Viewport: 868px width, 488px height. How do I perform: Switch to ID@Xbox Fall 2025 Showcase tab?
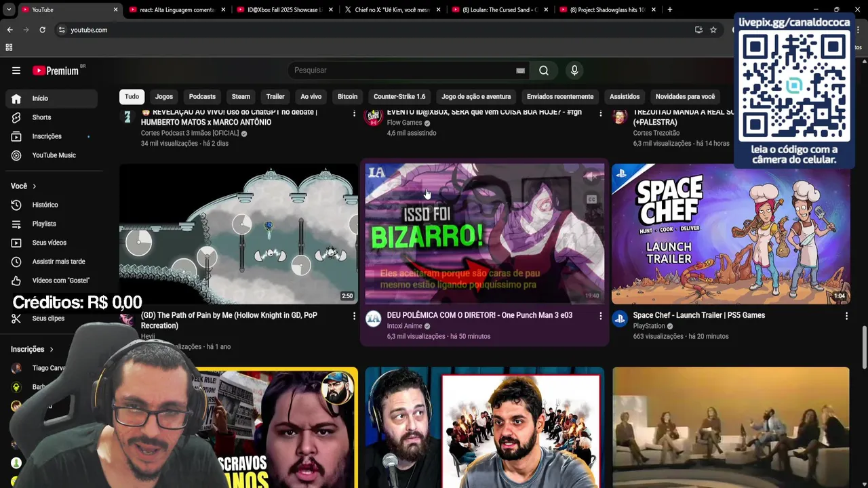tap(285, 9)
